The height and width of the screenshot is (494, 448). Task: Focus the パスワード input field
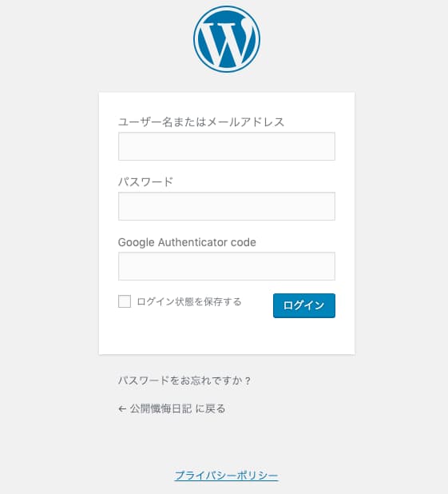[x=227, y=206]
